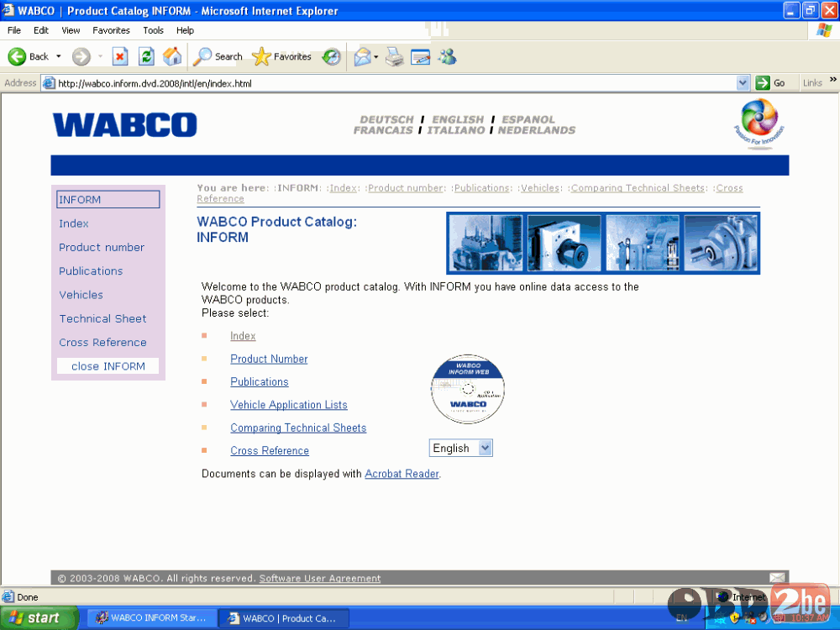Go back with the Back button
840x630 pixels.
coord(29,56)
